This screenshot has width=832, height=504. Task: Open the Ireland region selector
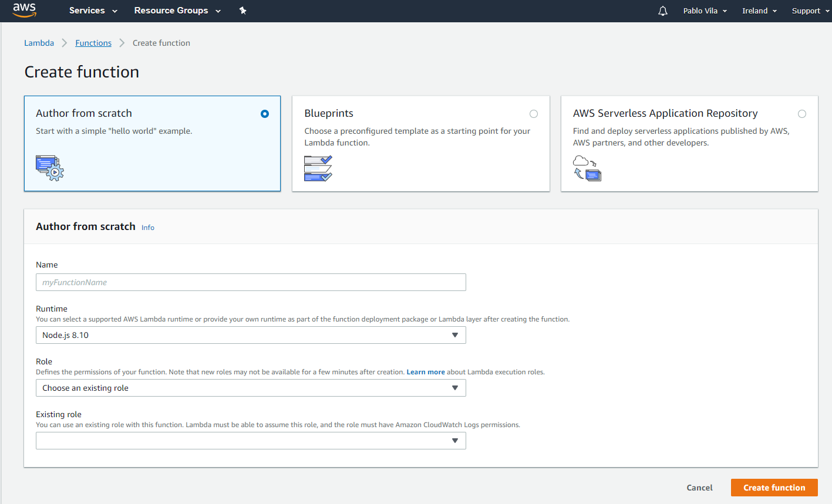tap(759, 11)
